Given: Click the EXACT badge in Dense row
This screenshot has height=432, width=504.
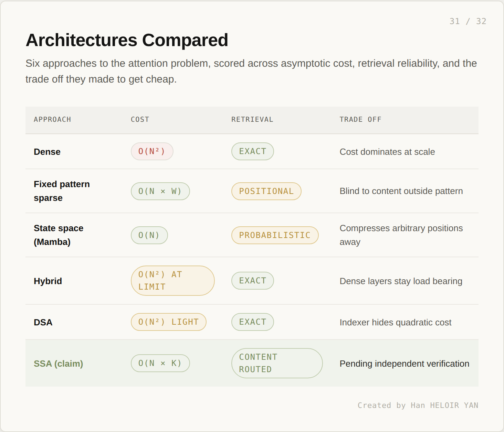Looking at the screenshot, I should coord(253,151).
